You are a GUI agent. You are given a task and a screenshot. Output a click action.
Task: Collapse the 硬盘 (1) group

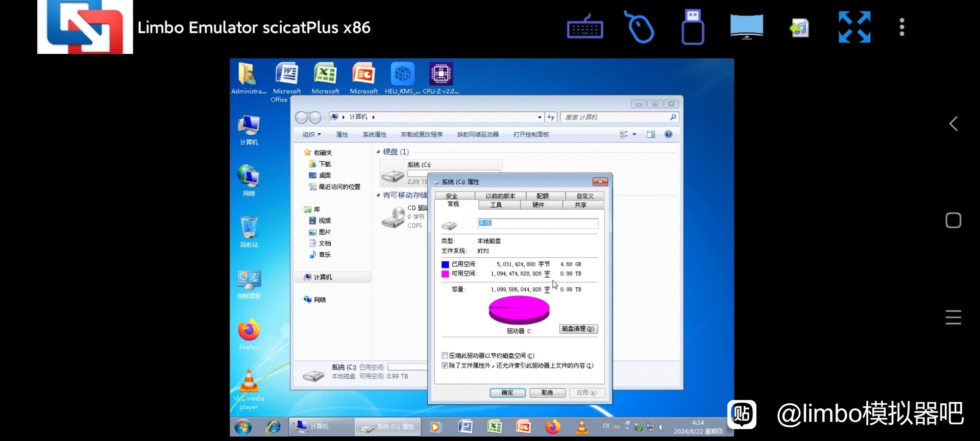(x=378, y=152)
